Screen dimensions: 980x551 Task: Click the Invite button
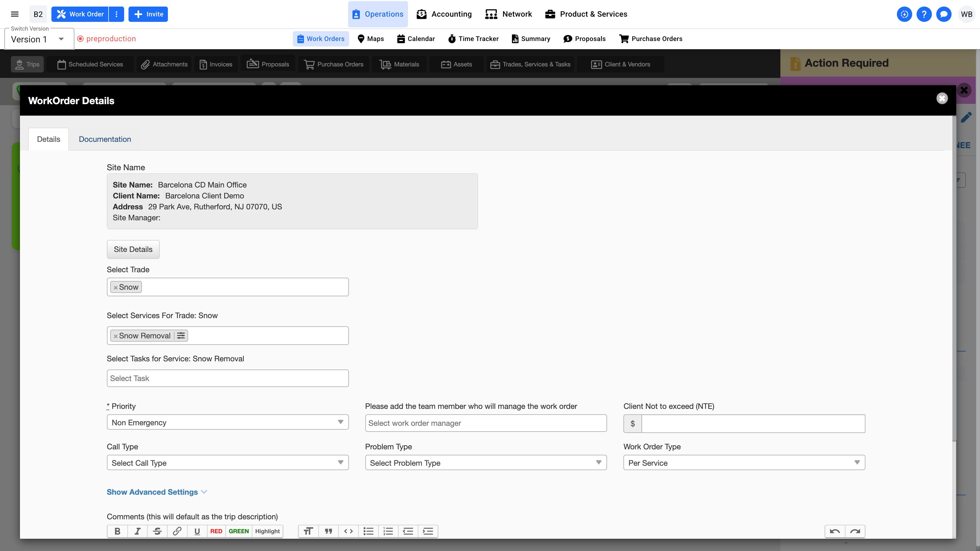(148, 14)
